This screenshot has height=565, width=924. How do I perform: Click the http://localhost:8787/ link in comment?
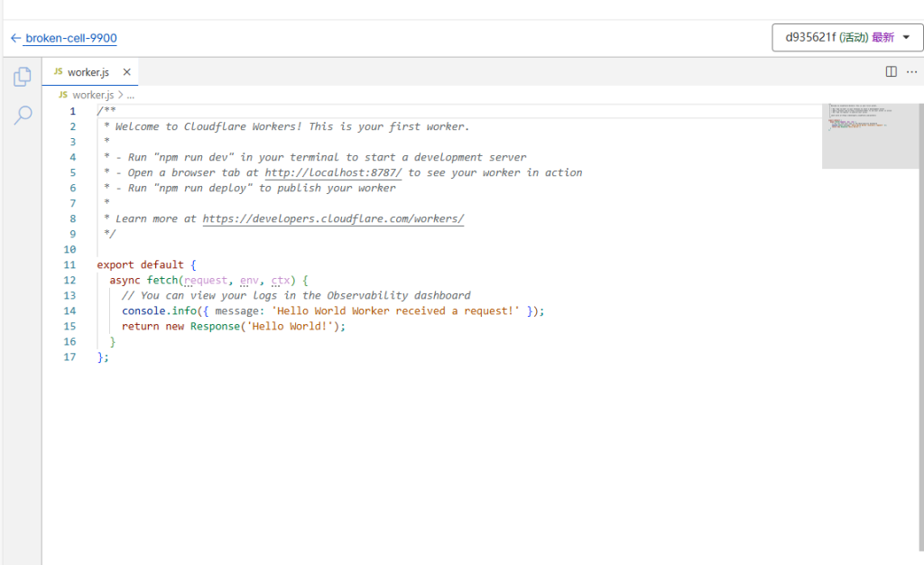point(333,172)
